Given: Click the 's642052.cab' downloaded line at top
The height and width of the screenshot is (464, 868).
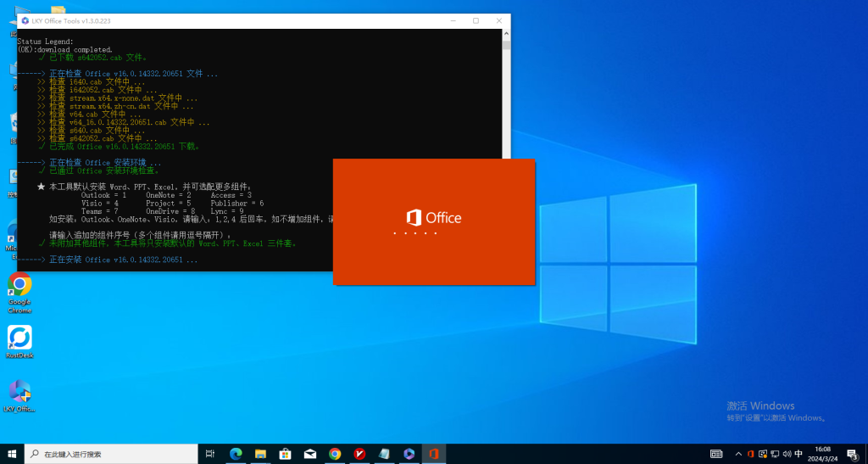Looking at the screenshot, I should (x=93, y=57).
